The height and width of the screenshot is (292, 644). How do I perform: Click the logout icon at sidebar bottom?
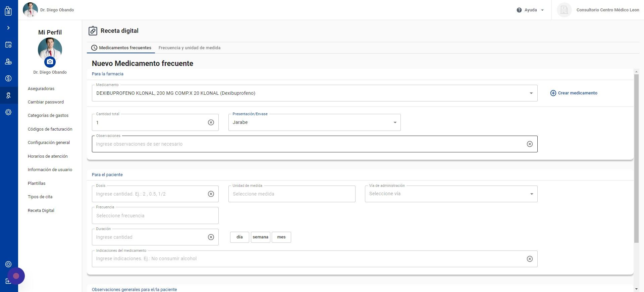click(x=8, y=281)
